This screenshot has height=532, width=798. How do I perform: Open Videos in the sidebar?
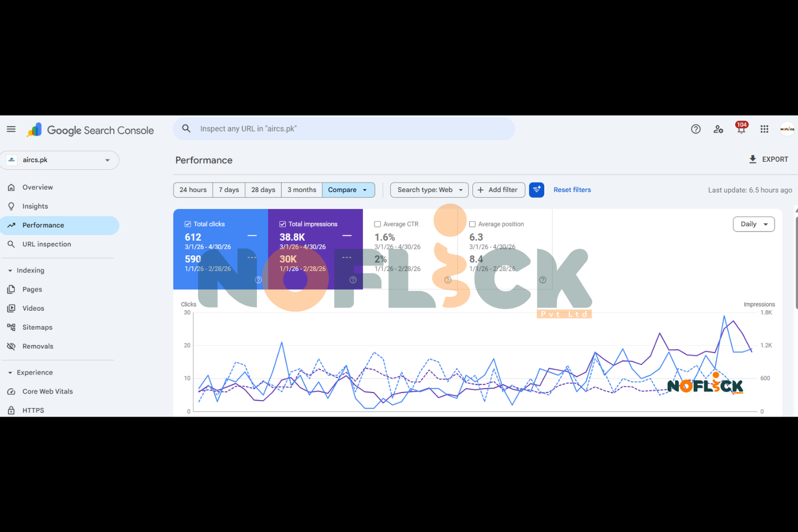60,309
